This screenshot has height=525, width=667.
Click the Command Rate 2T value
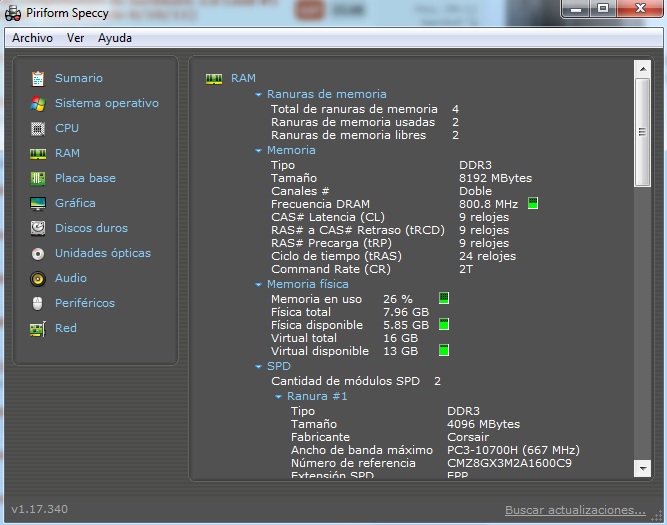click(466, 269)
